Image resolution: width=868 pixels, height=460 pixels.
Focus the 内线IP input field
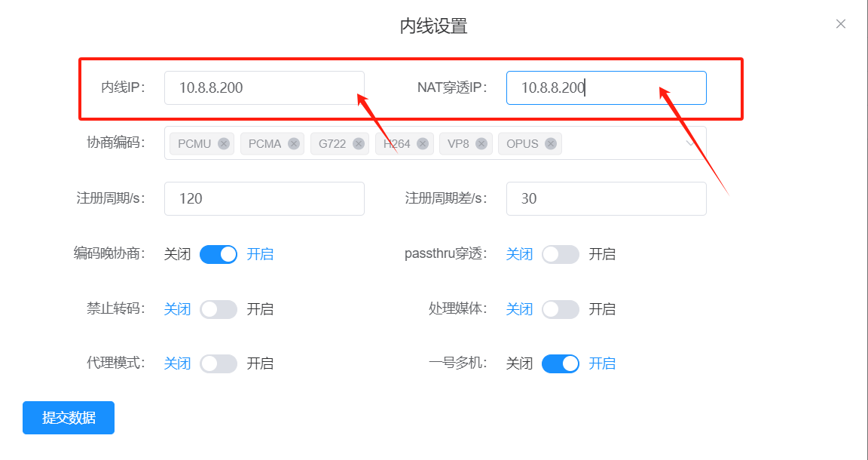(x=264, y=87)
